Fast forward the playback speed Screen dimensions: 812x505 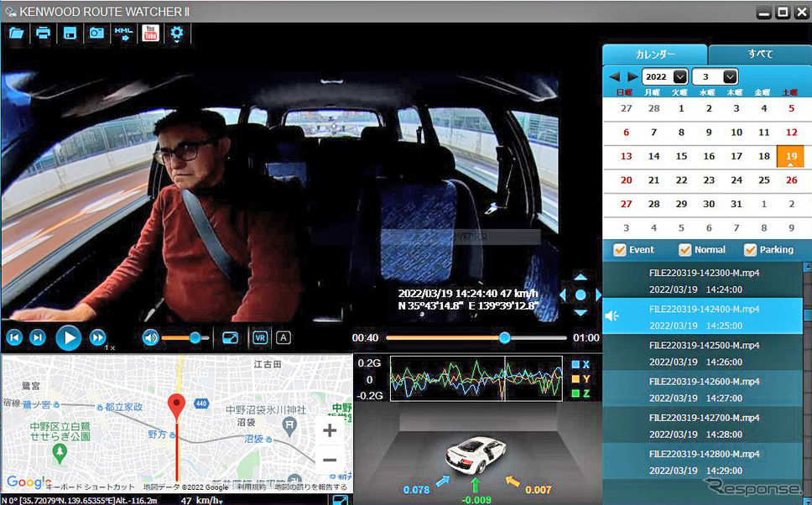pyautogui.click(x=97, y=338)
